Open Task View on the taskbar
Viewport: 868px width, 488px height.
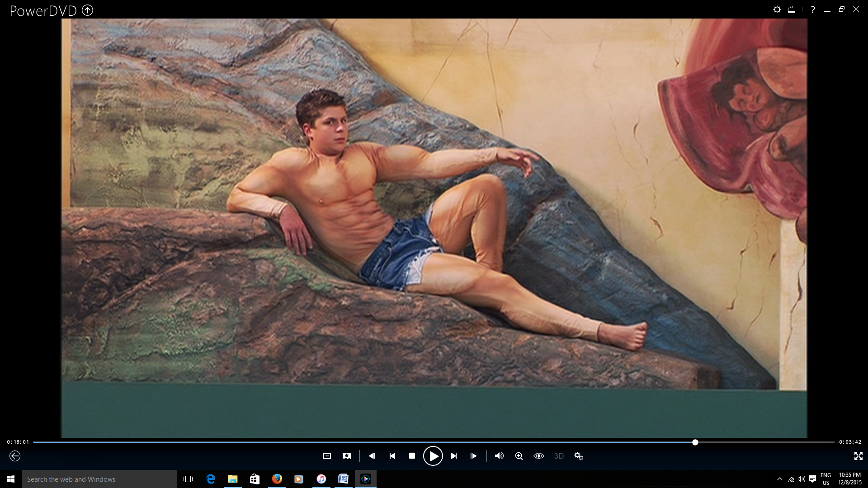pyautogui.click(x=188, y=479)
